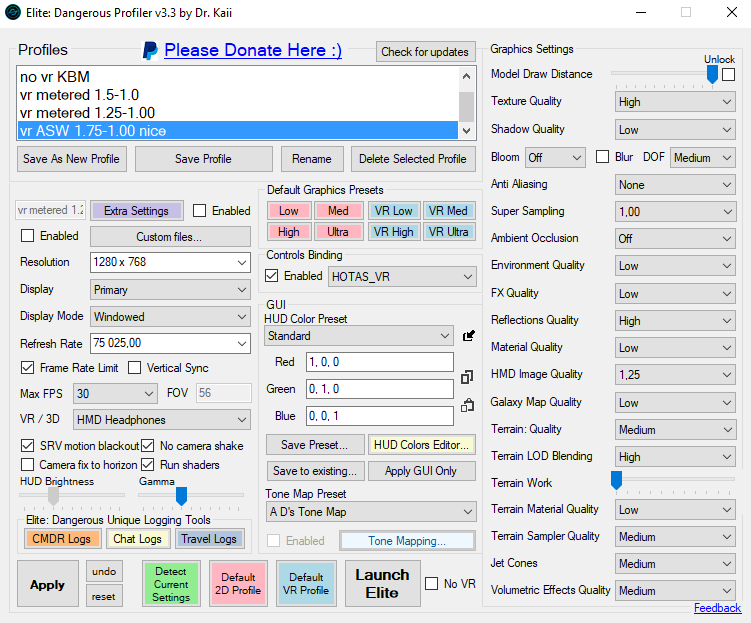Screen dimensions: 751x623
Task: Click the Green HUD color field
Action: click(x=380, y=389)
